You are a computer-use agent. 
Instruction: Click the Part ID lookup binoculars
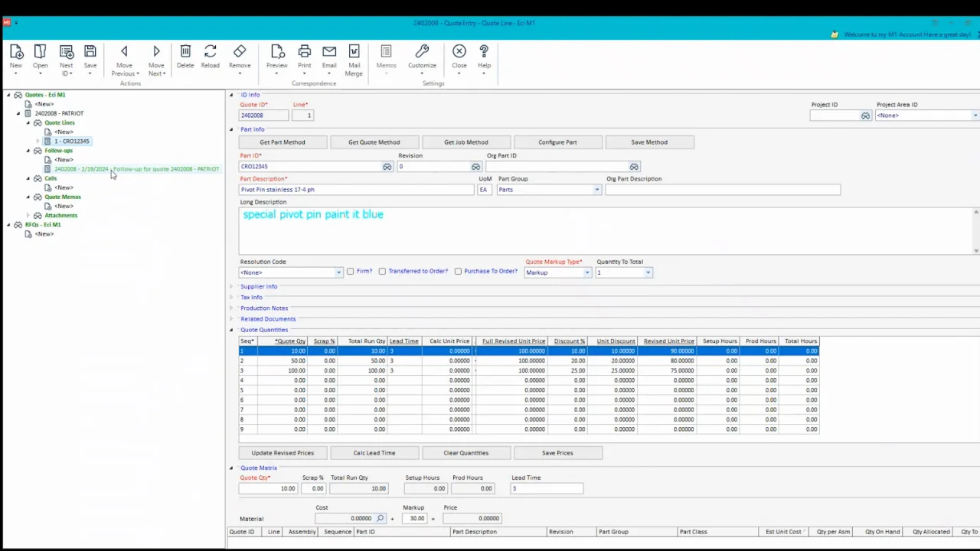[x=387, y=167]
